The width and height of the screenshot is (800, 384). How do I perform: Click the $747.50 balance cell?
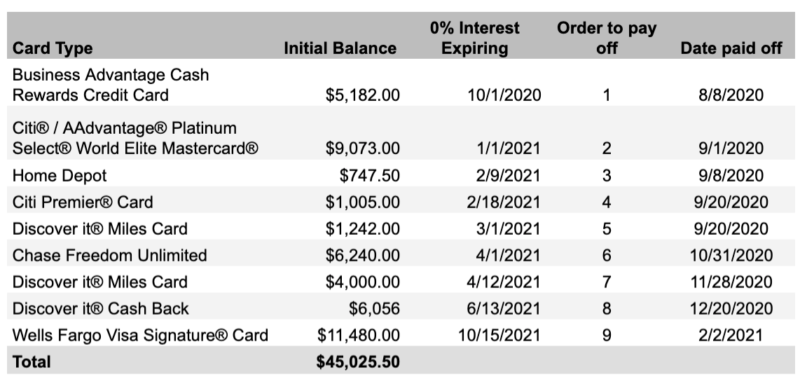[370, 175]
